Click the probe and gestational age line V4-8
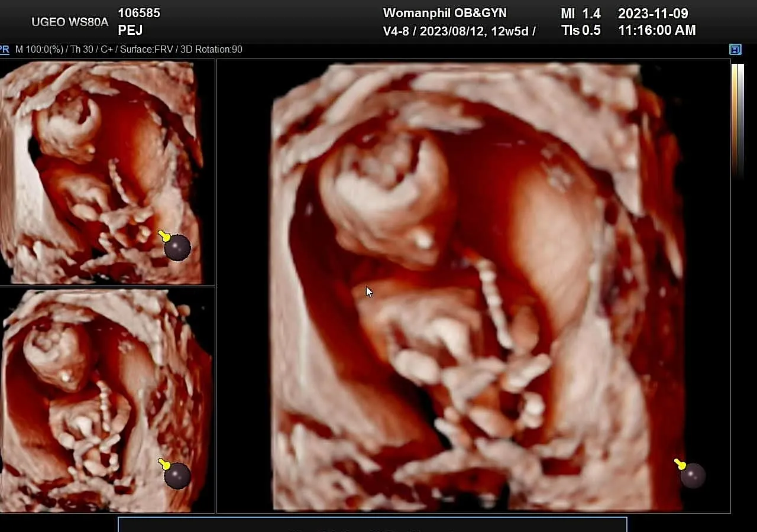This screenshot has height=532, width=757. pyautogui.click(x=460, y=31)
